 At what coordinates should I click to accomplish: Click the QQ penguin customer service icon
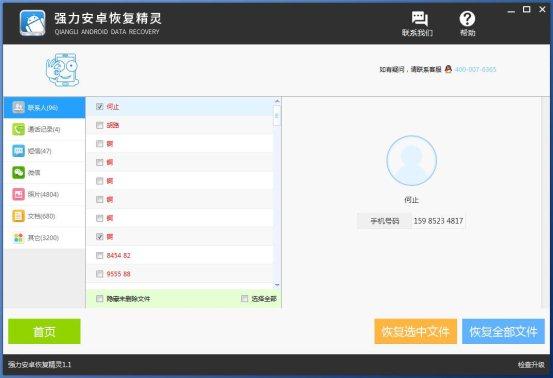[448, 69]
